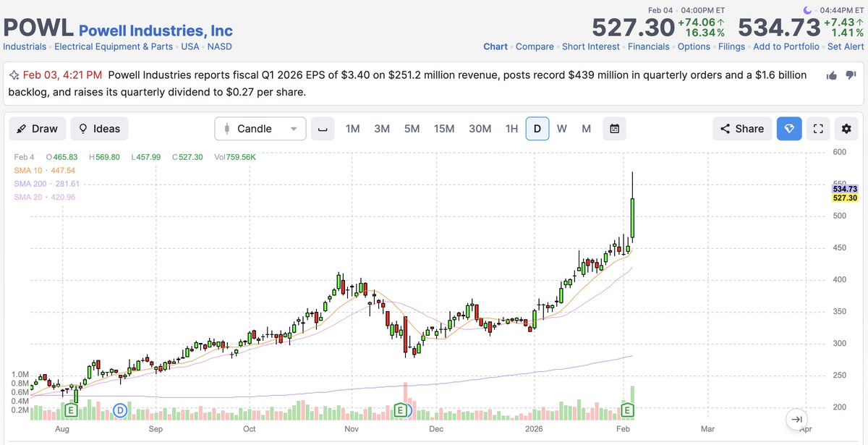The image size is (868, 445).
Task: Open the calendar date range icon
Action: click(614, 129)
